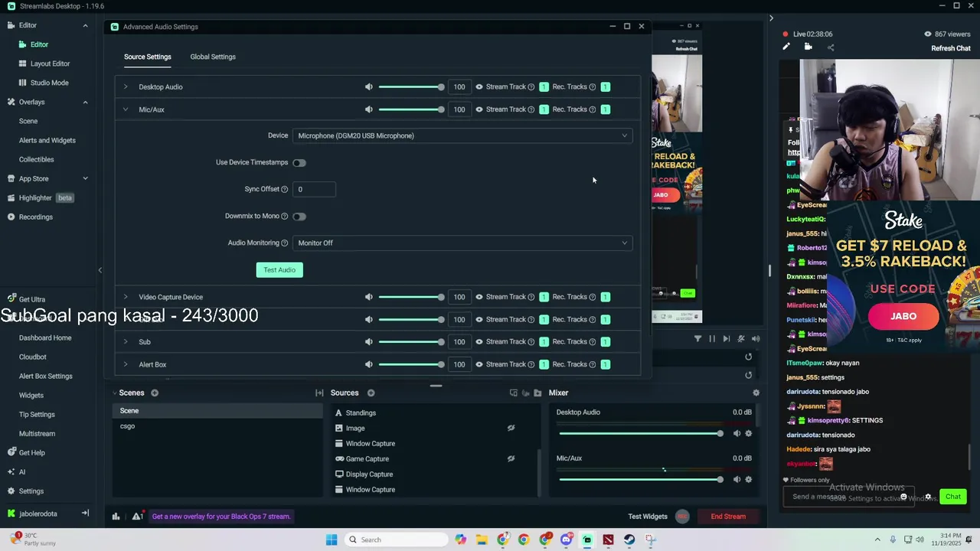This screenshot has width=980, height=551.
Task: Click the End Stream button
Action: tap(728, 517)
